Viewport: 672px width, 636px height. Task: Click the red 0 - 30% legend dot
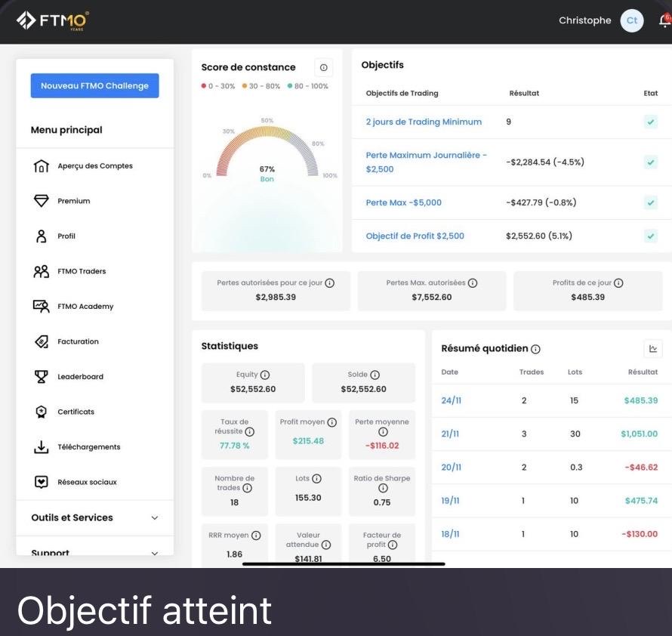[204, 86]
